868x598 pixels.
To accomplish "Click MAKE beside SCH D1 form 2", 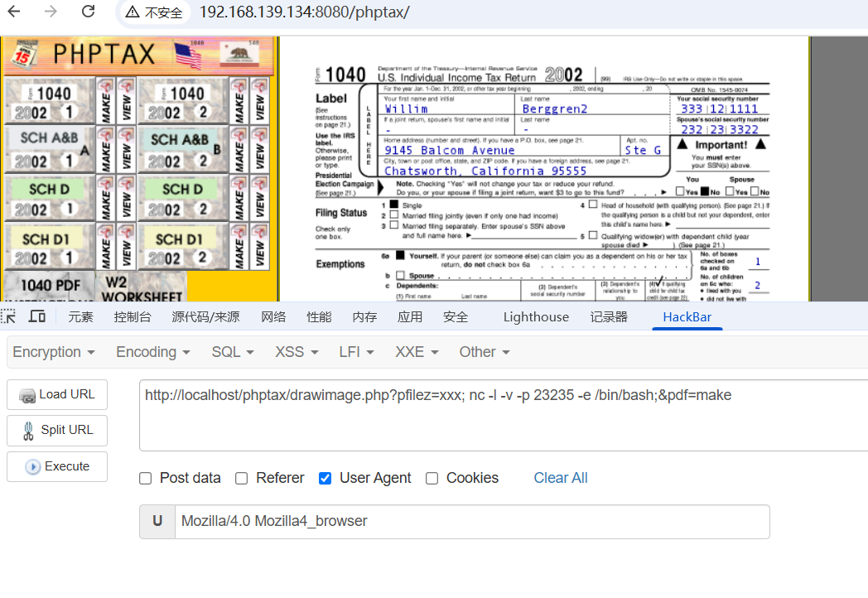I will (239, 247).
